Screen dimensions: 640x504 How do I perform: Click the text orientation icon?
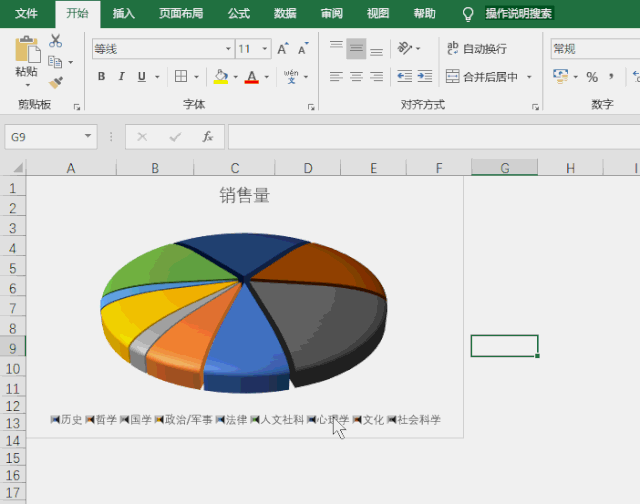tap(405, 49)
